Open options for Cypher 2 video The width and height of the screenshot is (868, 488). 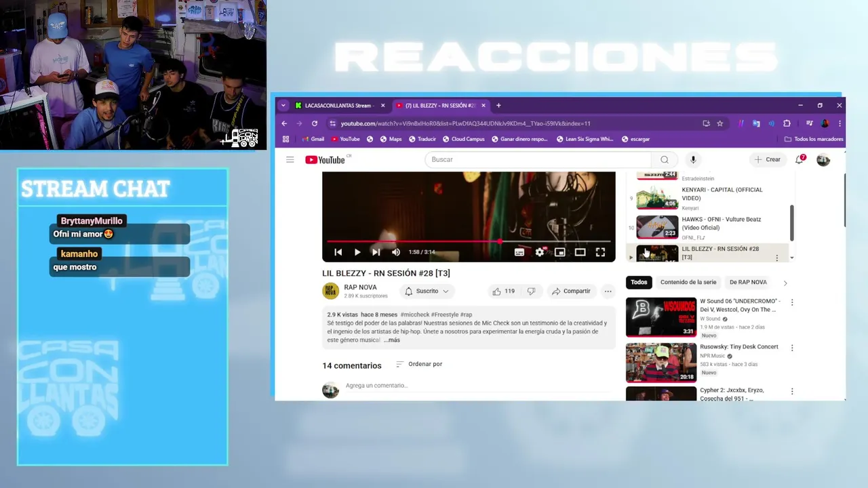(791, 391)
